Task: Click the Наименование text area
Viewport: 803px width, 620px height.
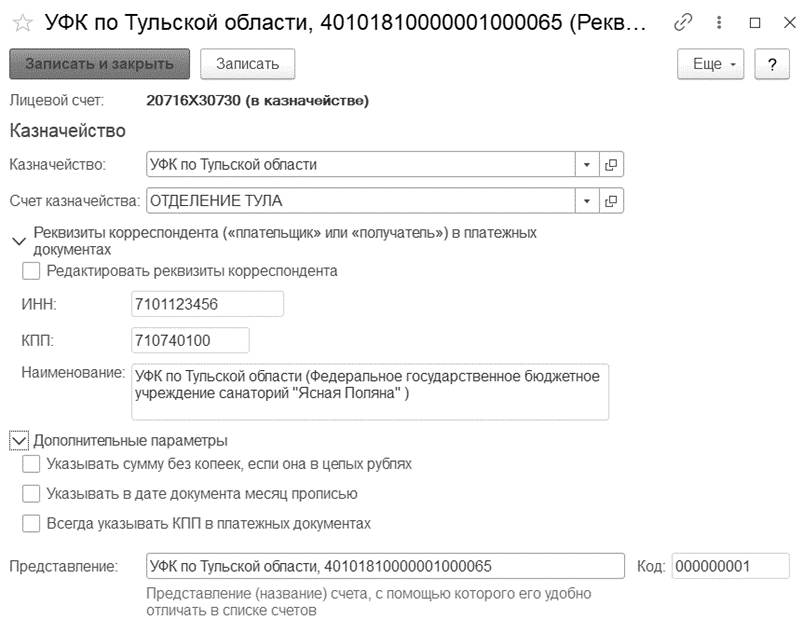Action: 370,392
